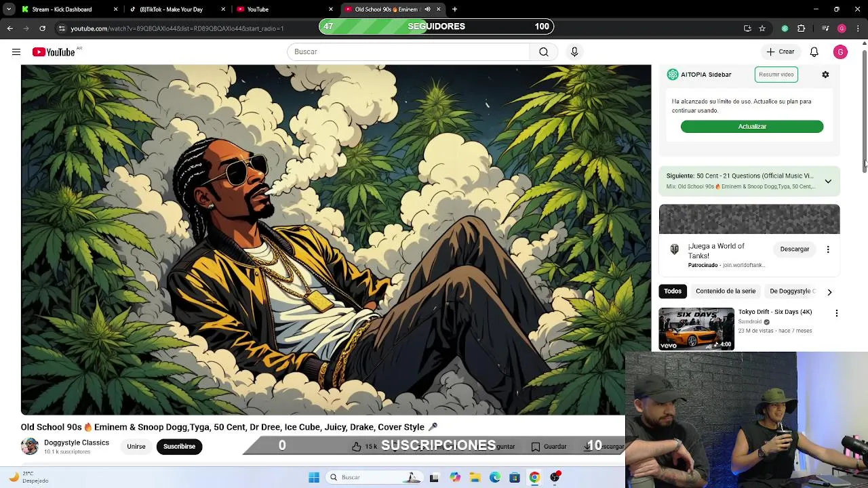Image resolution: width=868 pixels, height=488 pixels.
Task: Open Microsoft Edge from taskbar
Action: coord(495,477)
